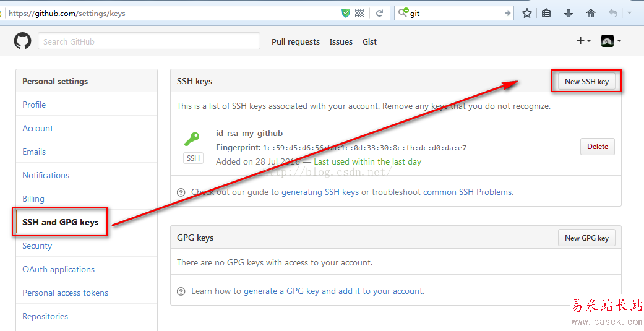Click the help question icon beside SSH guide

[181, 192]
